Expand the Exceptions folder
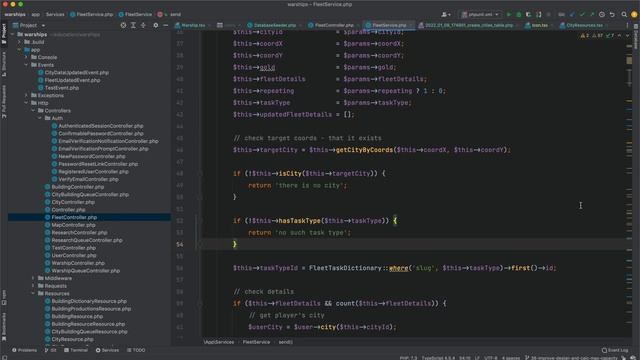Screen dimensions: 640x360 point(26,96)
